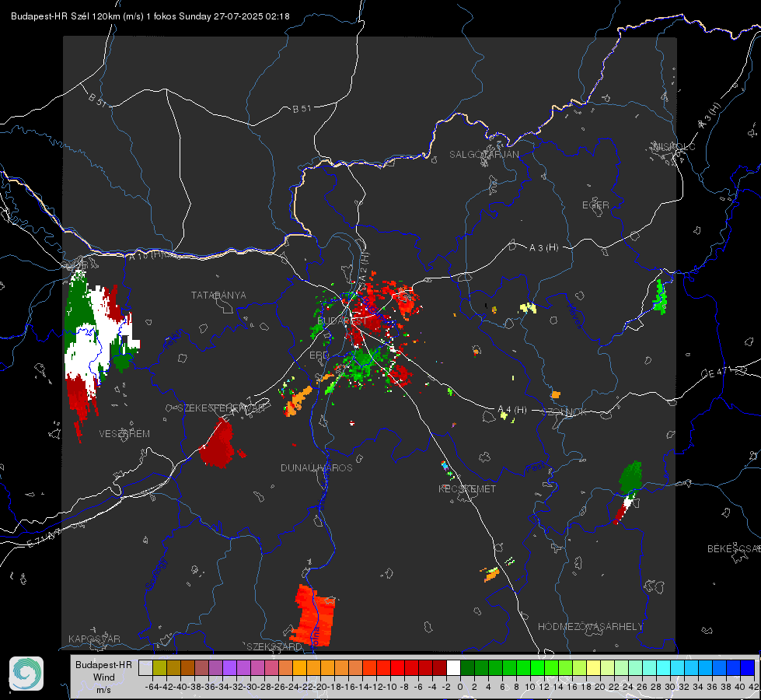Click the ERD town label

(x=319, y=355)
